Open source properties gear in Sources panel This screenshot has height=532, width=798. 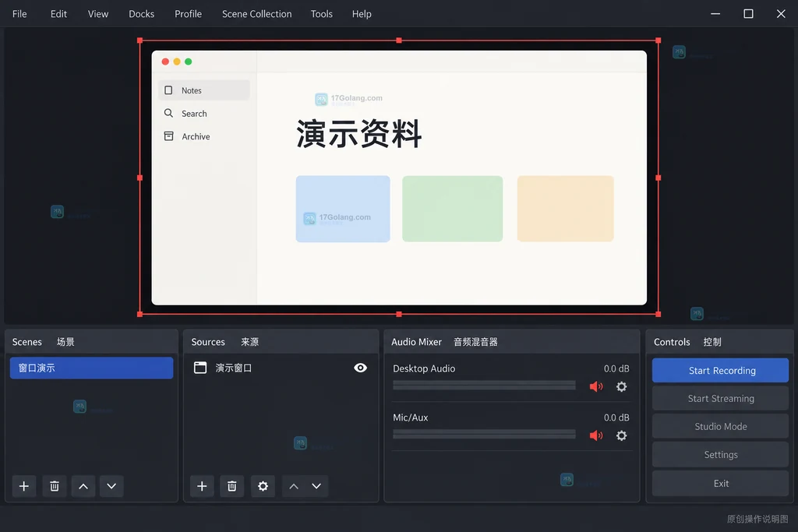[263, 486]
